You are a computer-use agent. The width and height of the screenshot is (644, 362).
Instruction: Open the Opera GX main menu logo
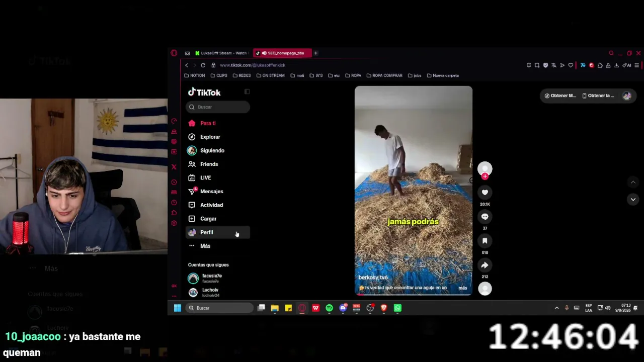(x=174, y=53)
